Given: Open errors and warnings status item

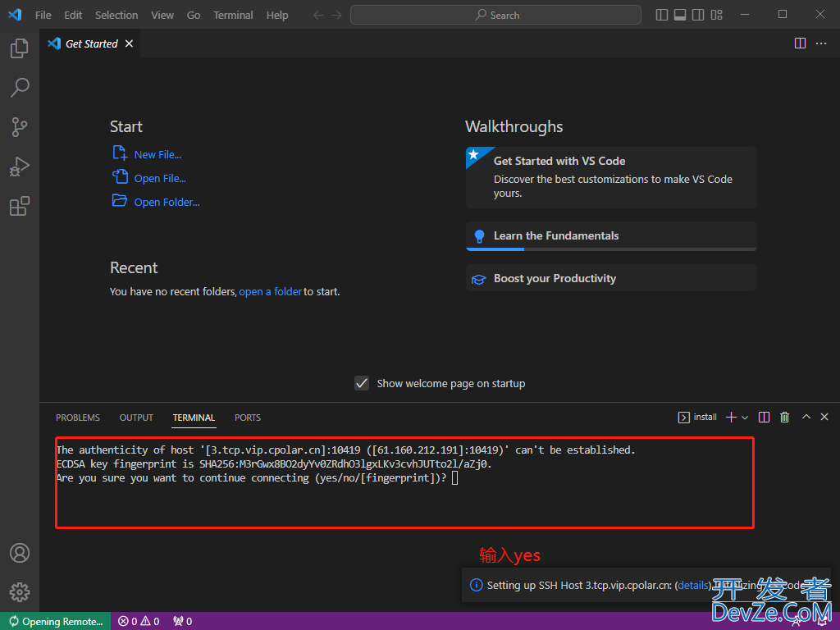Looking at the screenshot, I should 139,621.
